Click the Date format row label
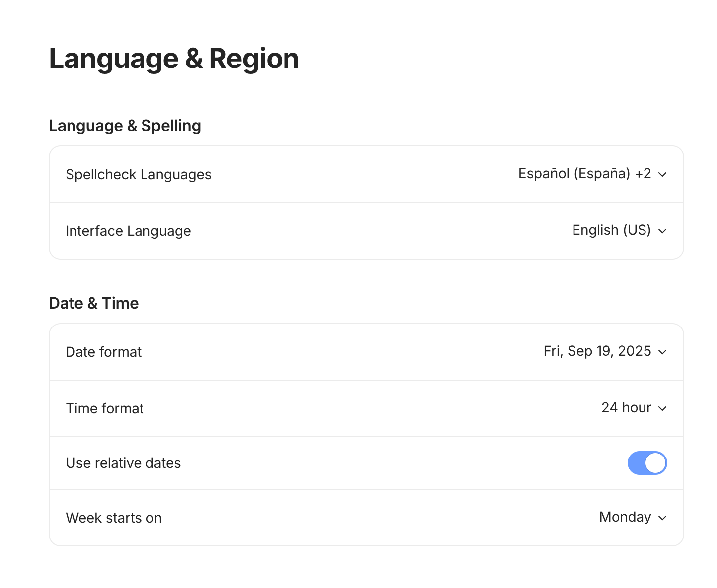The height and width of the screenshot is (588, 717). click(x=104, y=352)
